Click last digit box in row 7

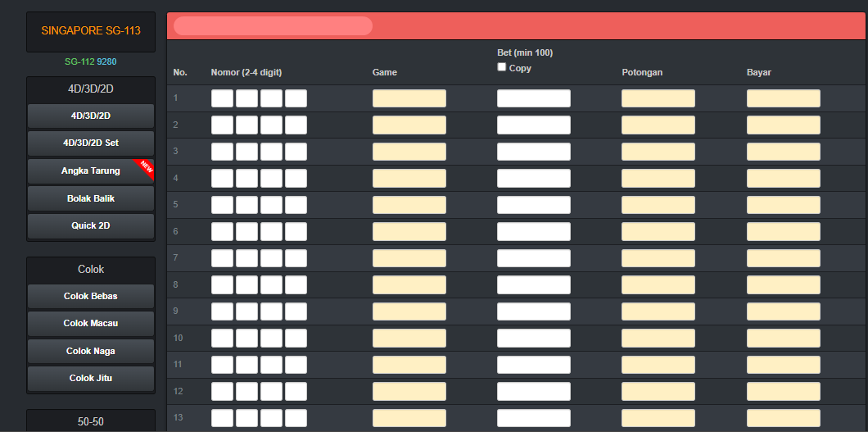296,258
